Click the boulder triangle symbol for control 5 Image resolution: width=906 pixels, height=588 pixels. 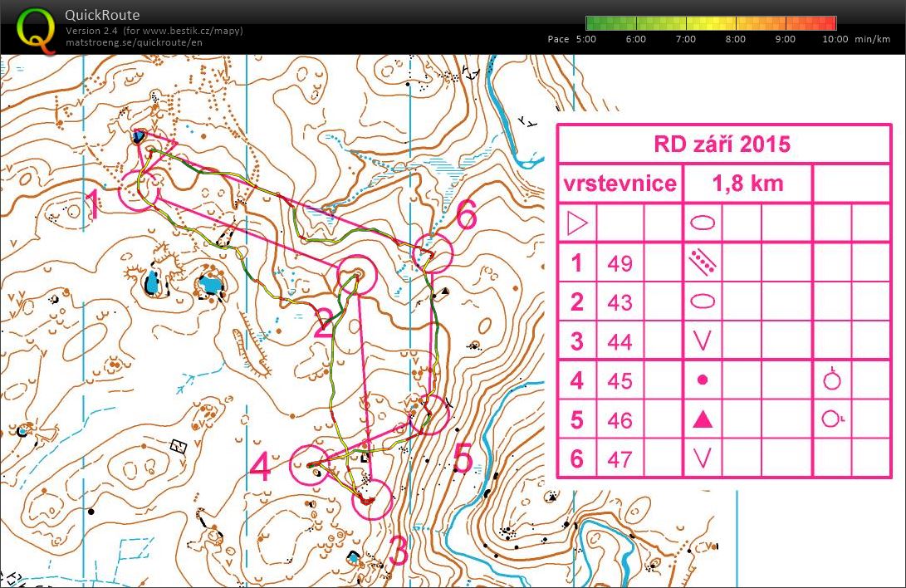pyautogui.click(x=703, y=419)
